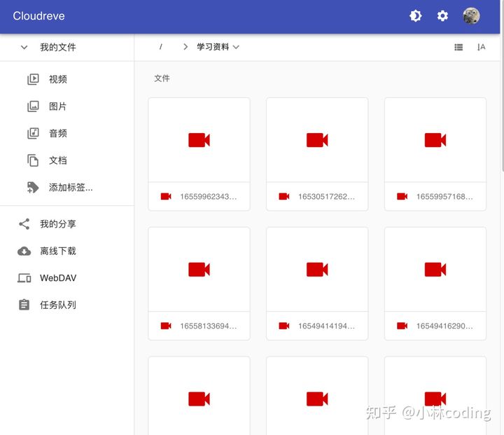Image resolution: width=504 pixels, height=435 pixels.
Task: Open the 学习资料 folder dropdown
Action: pos(218,47)
